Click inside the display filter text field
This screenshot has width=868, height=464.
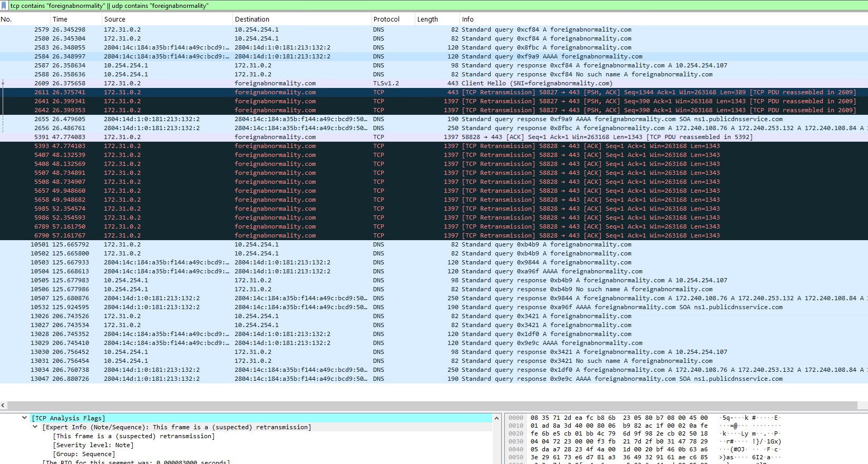[422, 6]
